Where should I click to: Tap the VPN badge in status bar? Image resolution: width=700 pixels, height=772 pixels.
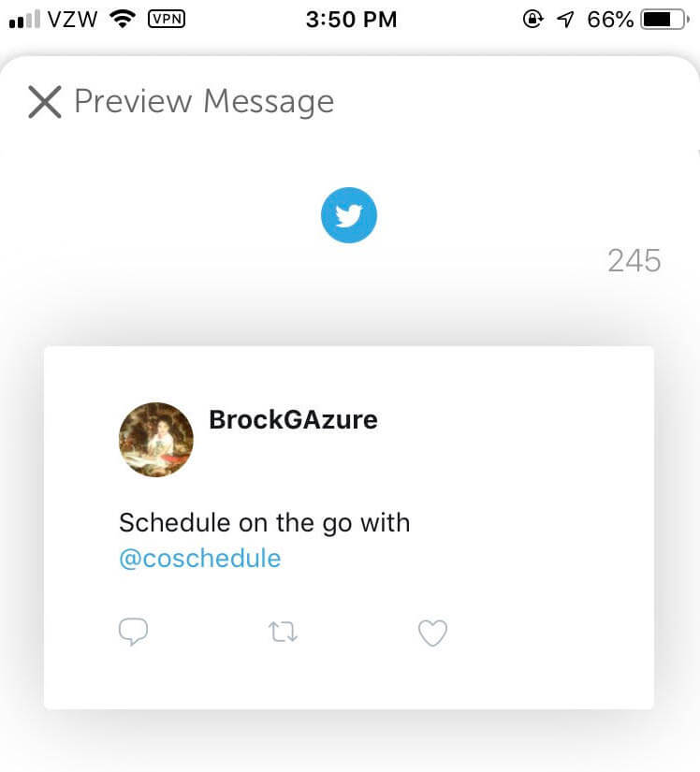(167, 20)
